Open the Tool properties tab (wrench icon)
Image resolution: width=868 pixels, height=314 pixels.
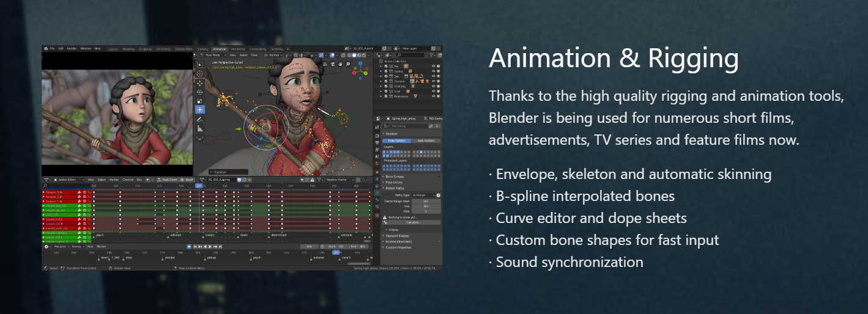(x=377, y=127)
